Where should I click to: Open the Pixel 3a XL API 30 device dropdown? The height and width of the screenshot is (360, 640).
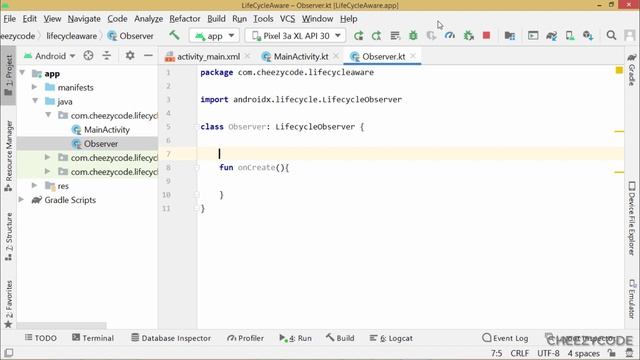pos(296,36)
